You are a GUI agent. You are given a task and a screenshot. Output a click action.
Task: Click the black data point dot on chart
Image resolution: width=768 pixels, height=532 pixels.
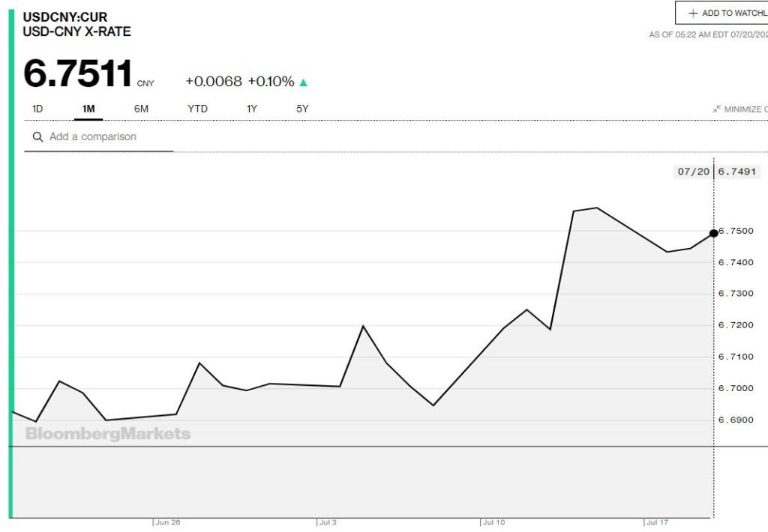pyautogui.click(x=713, y=233)
